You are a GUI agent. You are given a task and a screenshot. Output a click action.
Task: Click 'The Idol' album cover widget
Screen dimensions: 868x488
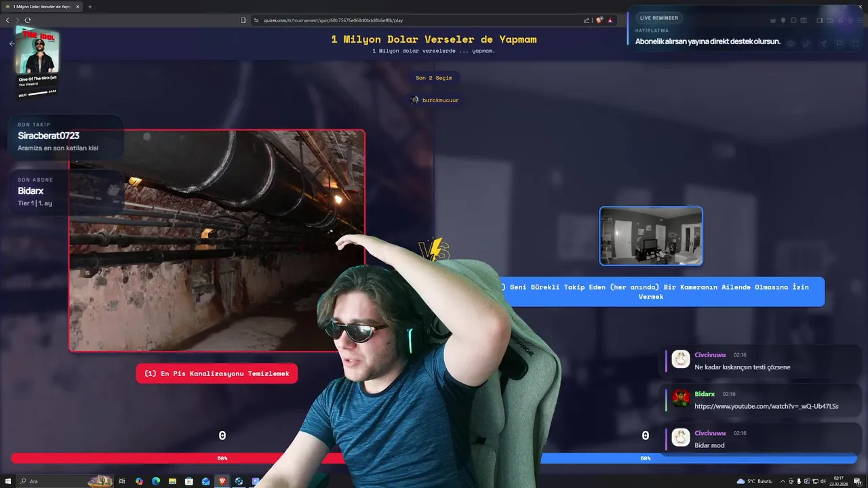click(x=37, y=51)
